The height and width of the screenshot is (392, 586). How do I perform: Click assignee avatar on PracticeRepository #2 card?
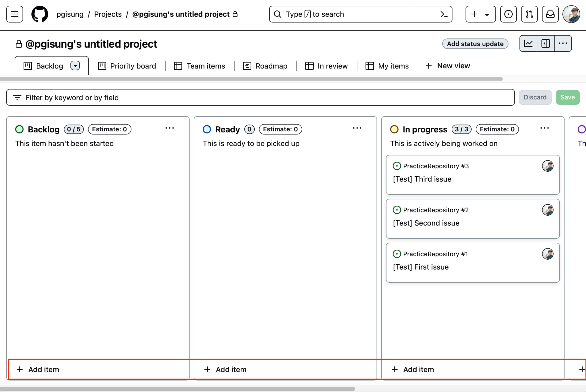(x=548, y=210)
